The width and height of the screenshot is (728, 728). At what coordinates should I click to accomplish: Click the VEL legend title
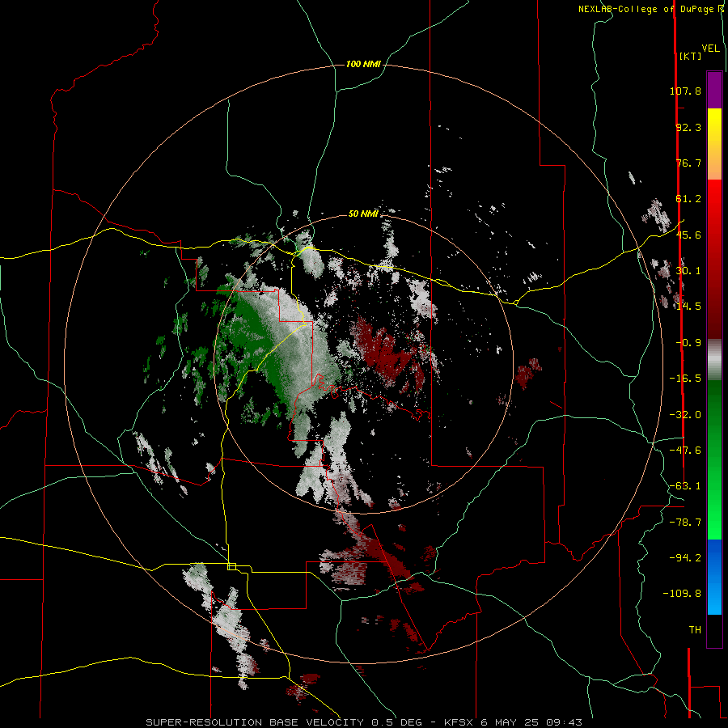click(x=710, y=49)
